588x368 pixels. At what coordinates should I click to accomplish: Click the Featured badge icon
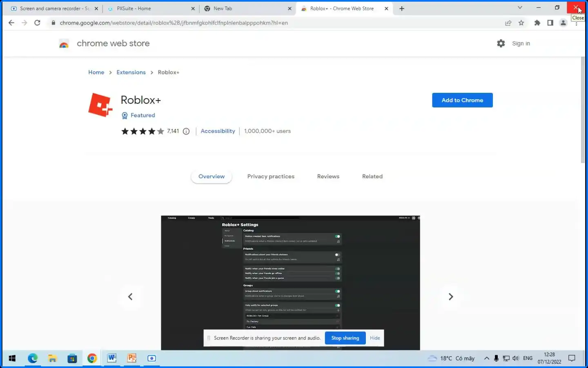pyautogui.click(x=125, y=116)
